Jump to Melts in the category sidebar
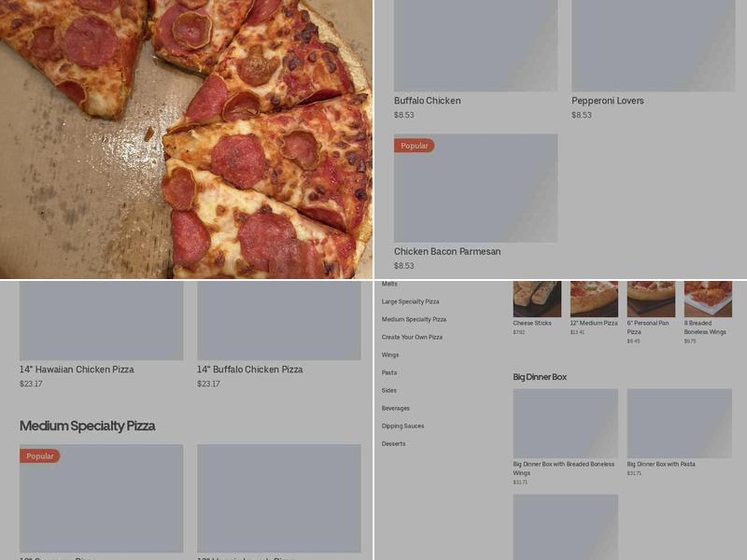The image size is (747, 560). 389,284
